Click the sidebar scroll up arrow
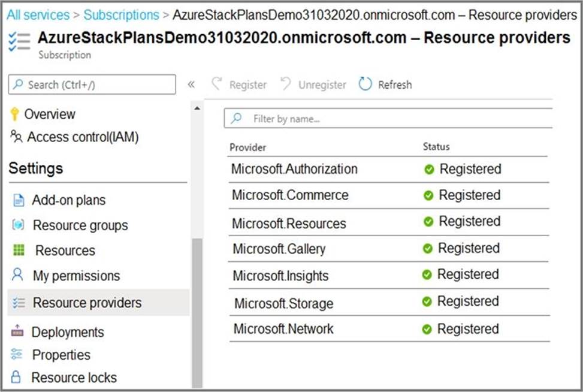Viewport: 583px width, 392px height. point(197,108)
